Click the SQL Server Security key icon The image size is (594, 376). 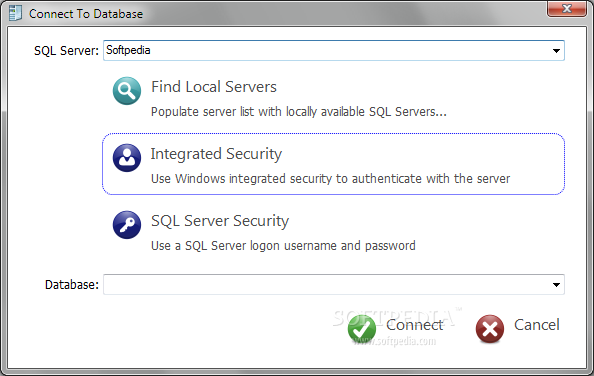point(127,225)
